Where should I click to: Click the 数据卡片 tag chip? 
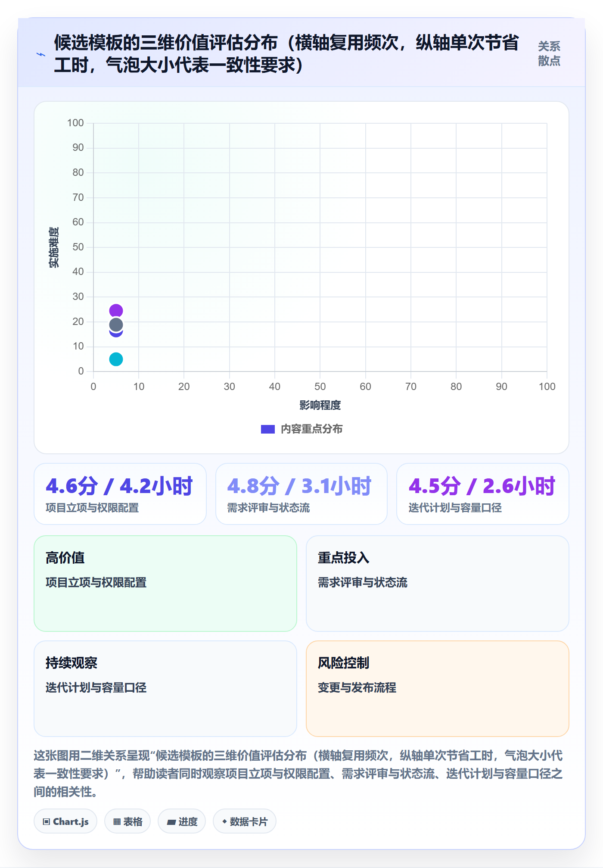245,821
